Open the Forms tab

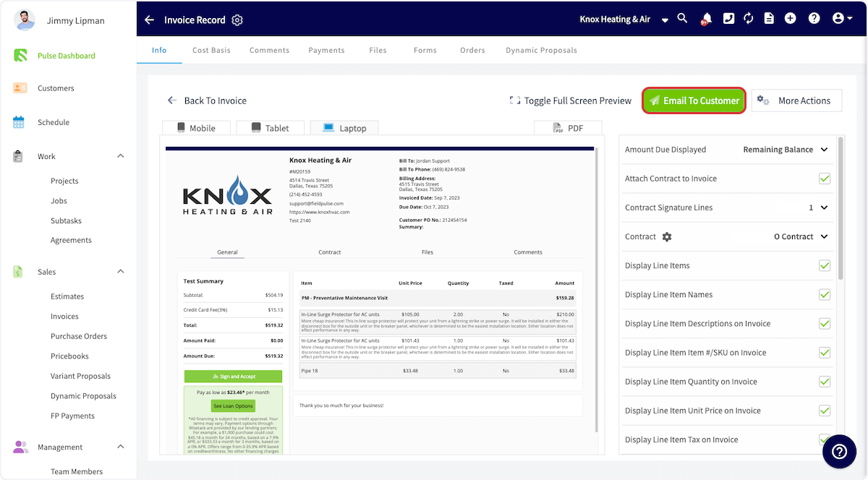pos(425,51)
